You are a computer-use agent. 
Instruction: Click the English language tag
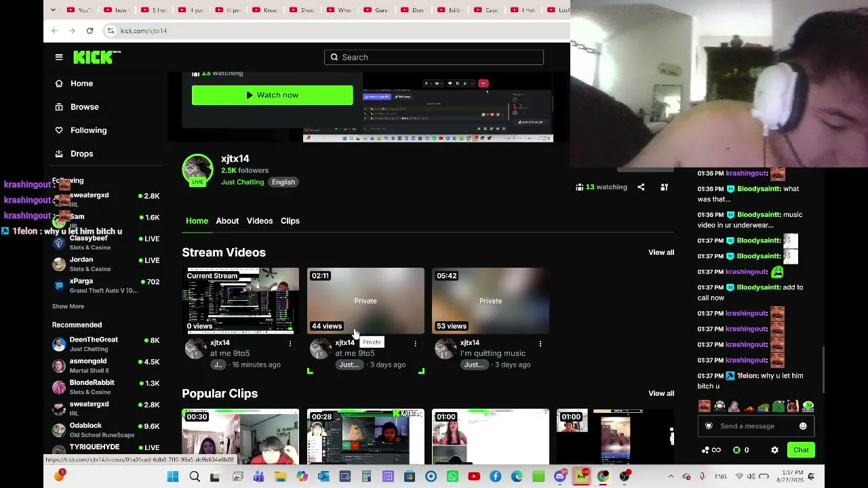point(283,182)
